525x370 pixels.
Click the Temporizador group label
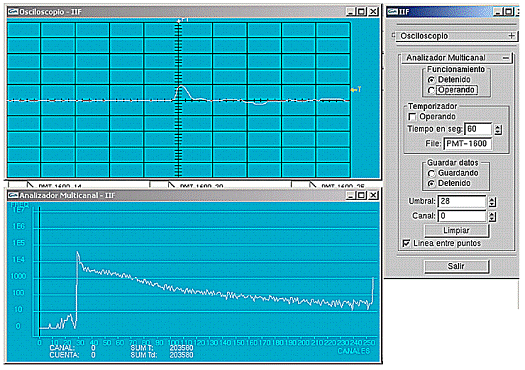432,106
